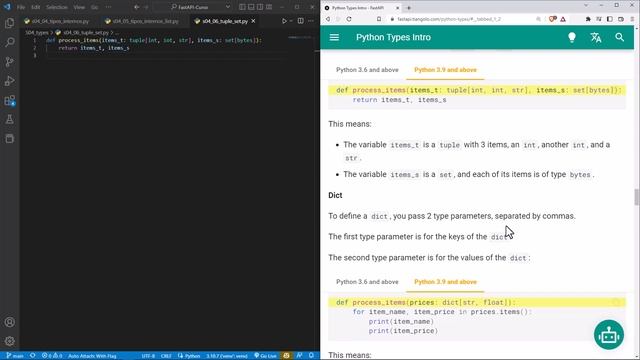Open the VS Code Selection menu
Viewport: 640px width, 360px height.
(56, 7)
